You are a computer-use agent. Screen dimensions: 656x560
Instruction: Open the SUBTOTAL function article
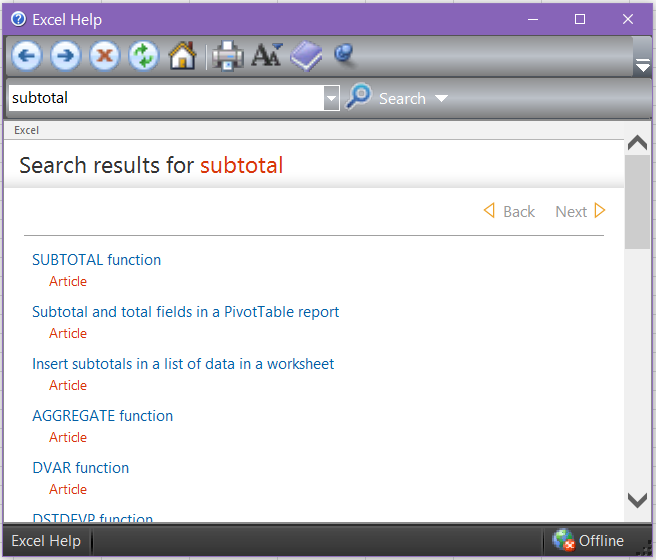[97, 260]
